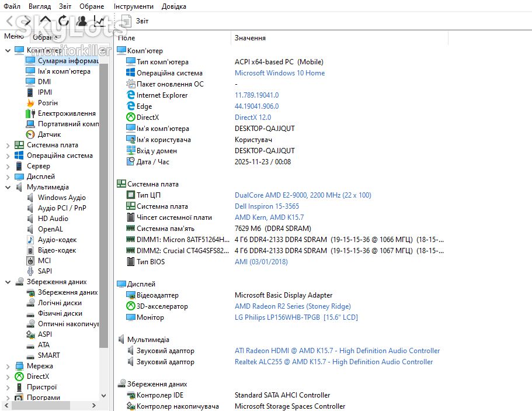The image size is (532, 411).
Task: Open the SAPI tree item
Action: (45, 271)
